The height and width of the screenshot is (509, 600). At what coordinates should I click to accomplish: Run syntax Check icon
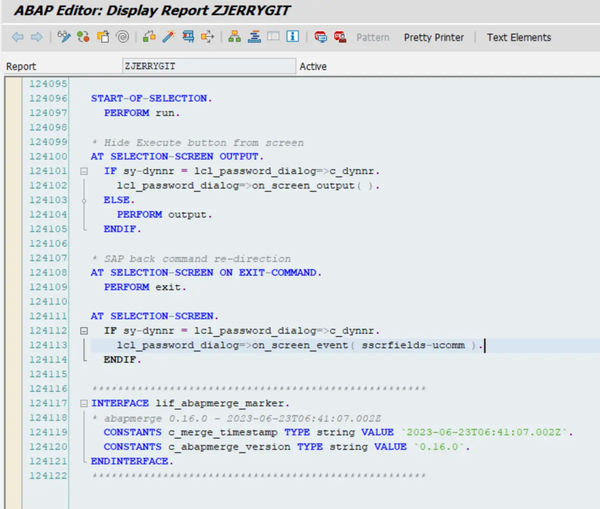[x=149, y=37]
